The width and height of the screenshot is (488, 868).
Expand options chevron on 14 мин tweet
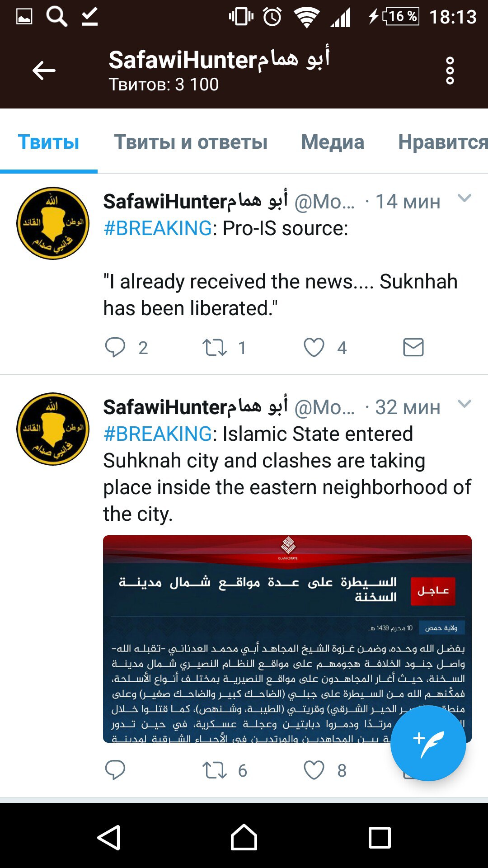[465, 198]
